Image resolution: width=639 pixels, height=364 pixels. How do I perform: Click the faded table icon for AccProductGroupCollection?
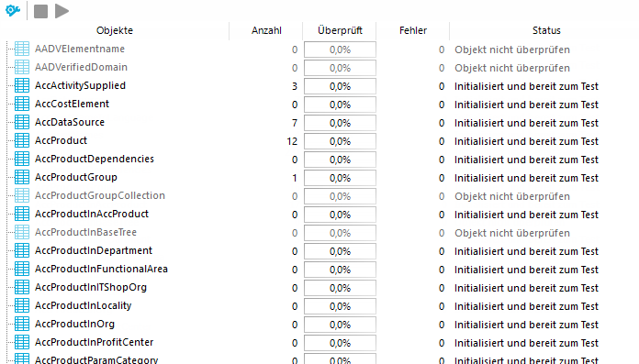pyautogui.click(x=22, y=195)
